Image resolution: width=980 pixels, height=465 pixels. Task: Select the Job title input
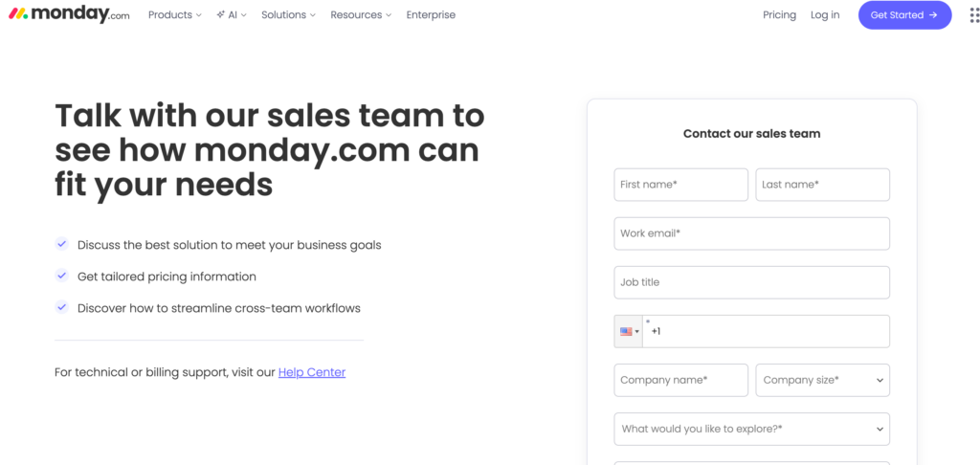coord(751,282)
